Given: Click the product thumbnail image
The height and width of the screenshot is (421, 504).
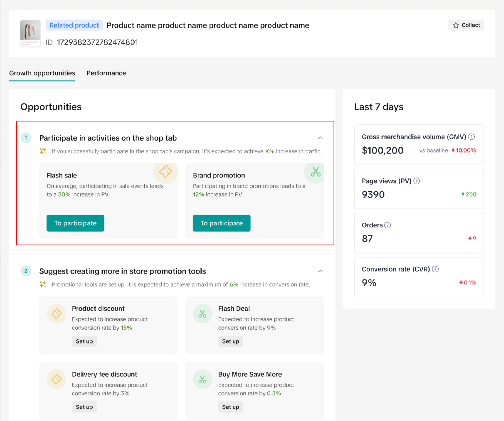Looking at the screenshot, I should click(30, 33).
